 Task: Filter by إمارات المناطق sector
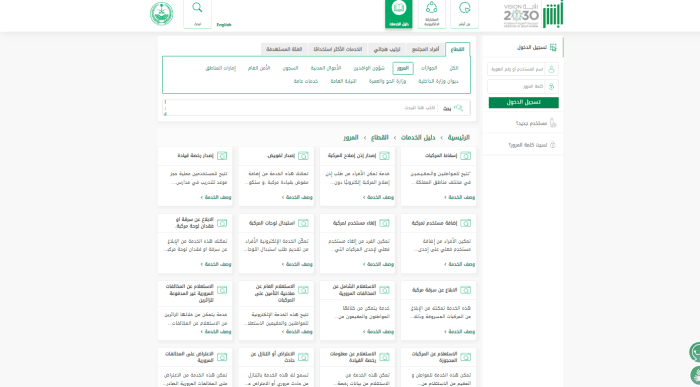220,68
